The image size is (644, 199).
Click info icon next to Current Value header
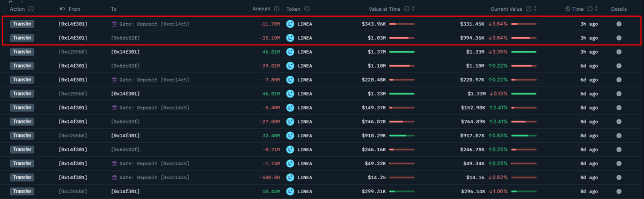point(529,9)
